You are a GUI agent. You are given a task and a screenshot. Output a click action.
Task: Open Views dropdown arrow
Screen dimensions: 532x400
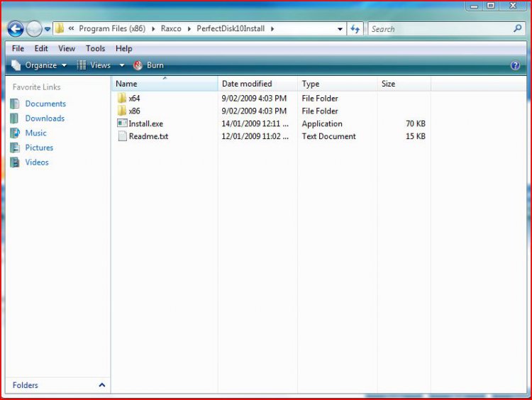[x=122, y=65]
